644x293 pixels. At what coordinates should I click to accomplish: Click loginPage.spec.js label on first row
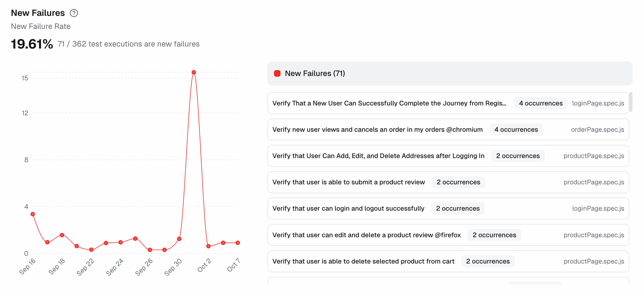click(x=598, y=103)
